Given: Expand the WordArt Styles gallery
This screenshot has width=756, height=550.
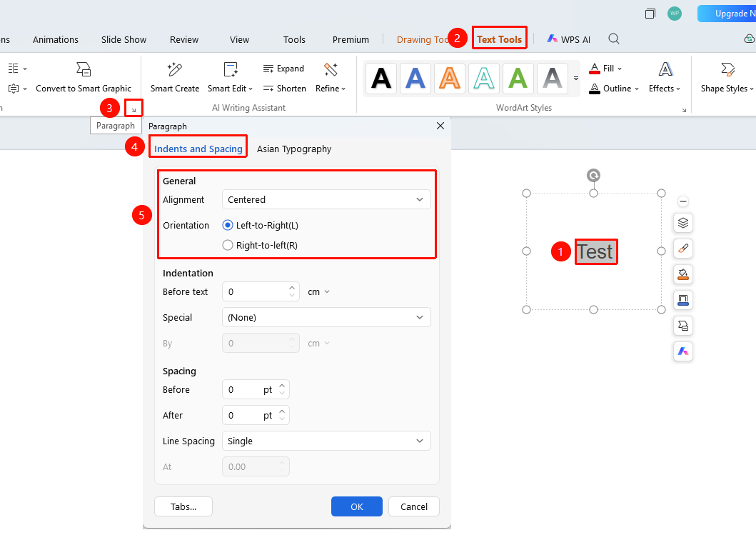Looking at the screenshot, I should (576, 78).
